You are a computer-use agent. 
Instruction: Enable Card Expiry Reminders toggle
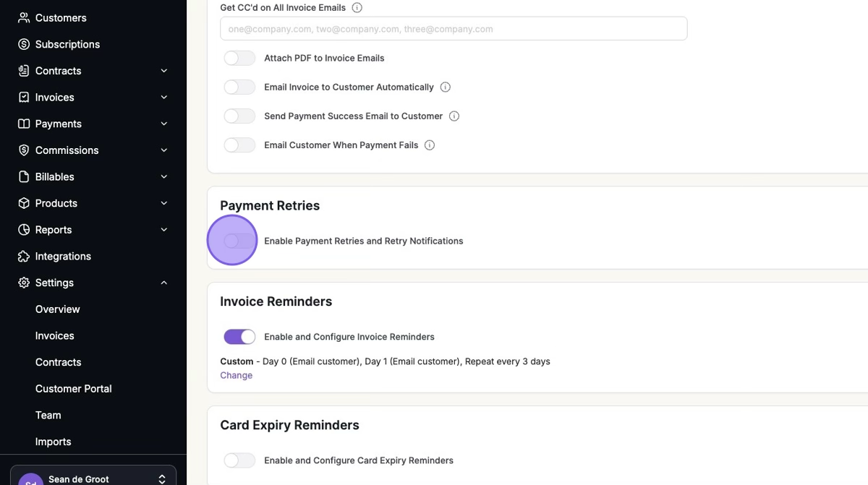[x=239, y=460]
